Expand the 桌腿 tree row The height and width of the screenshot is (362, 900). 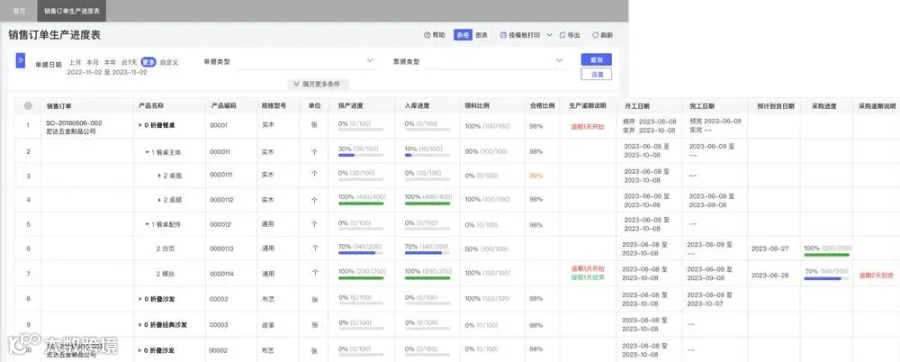coord(160,200)
